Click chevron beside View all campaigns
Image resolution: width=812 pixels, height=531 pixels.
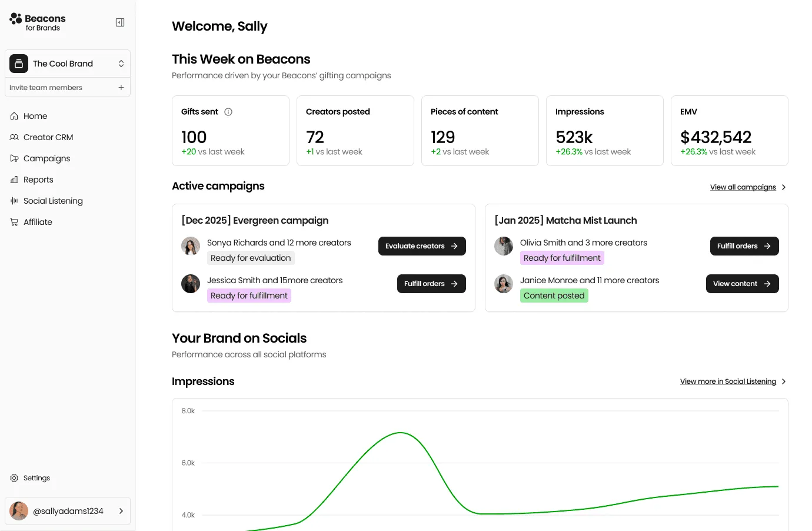click(784, 187)
